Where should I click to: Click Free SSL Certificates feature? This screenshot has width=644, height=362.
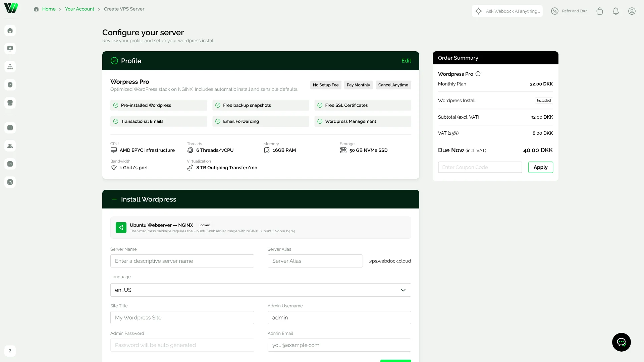pos(363,105)
